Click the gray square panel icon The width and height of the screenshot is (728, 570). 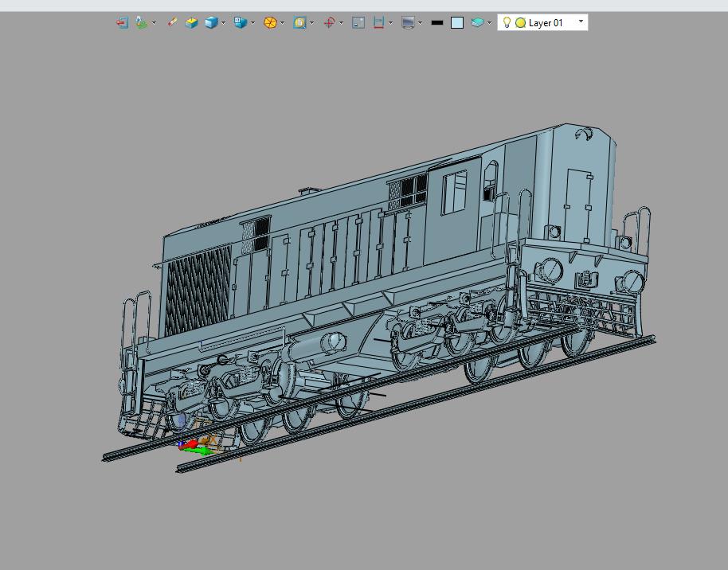coord(358,22)
